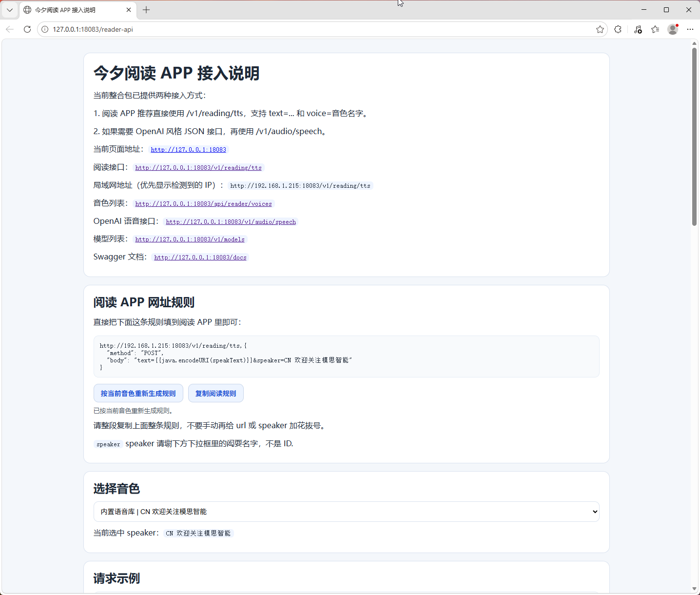Open the browser extensions puzzle icon
Viewport: 700px width, 595px height.
[x=618, y=29]
